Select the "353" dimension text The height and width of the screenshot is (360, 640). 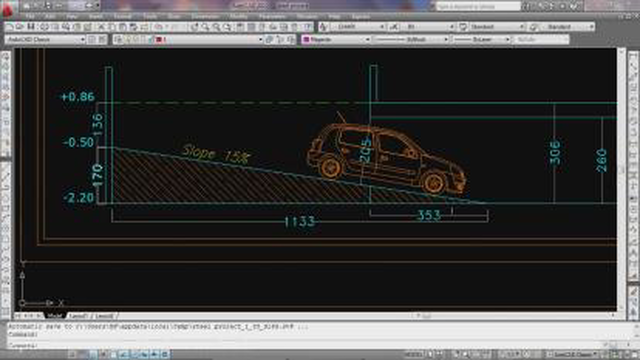click(x=429, y=215)
